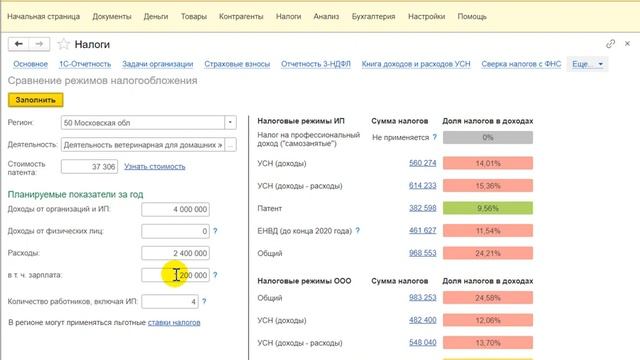Click green 9,56% Патент share bar
Viewport: 640px width, 360px height.
point(488,208)
